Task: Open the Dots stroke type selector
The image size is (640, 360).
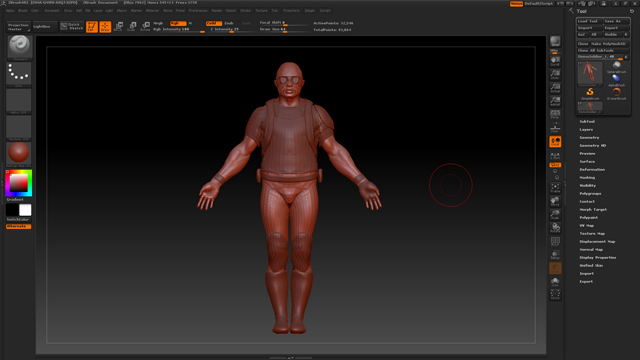Action: tap(19, 74)
